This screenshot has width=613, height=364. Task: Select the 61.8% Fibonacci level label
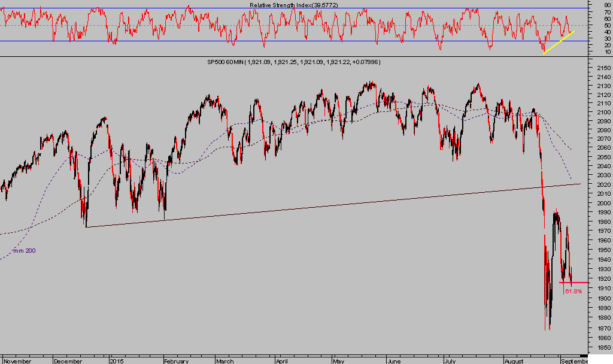[573, 291]
